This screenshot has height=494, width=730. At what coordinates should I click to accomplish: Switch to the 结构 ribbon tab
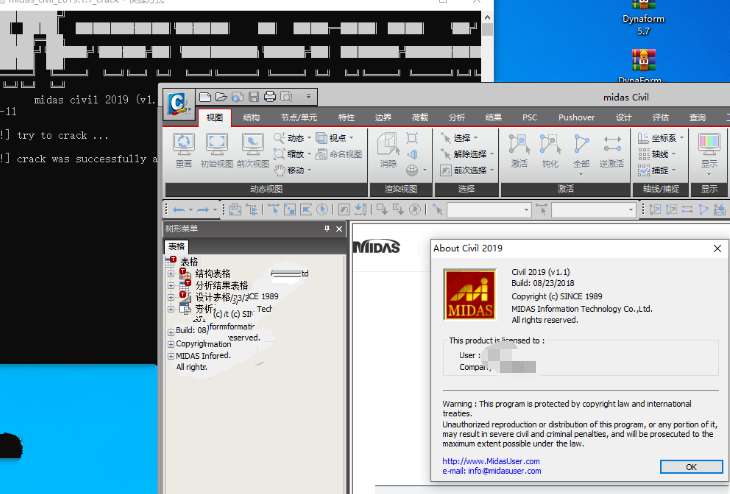(x=251, y=117)
